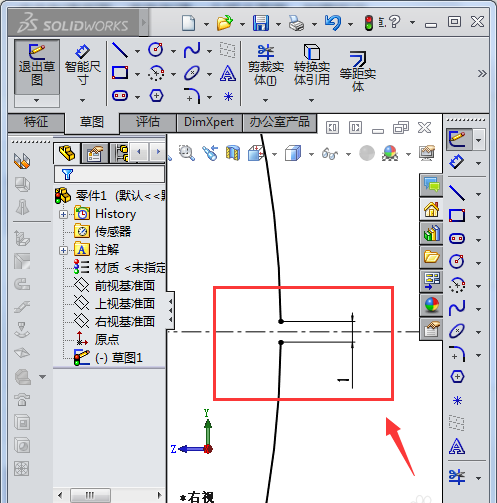Switch to the DimXpert tab

209,122
